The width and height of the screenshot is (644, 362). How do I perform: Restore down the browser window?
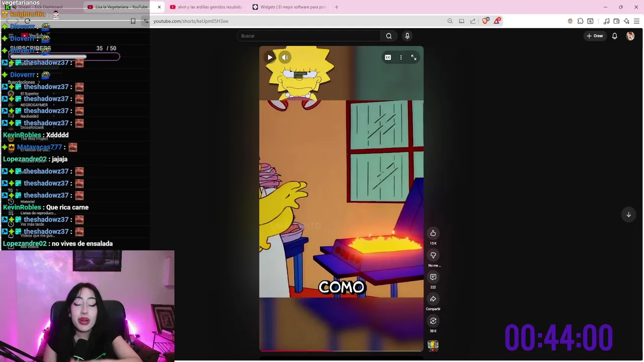(621, 7)
